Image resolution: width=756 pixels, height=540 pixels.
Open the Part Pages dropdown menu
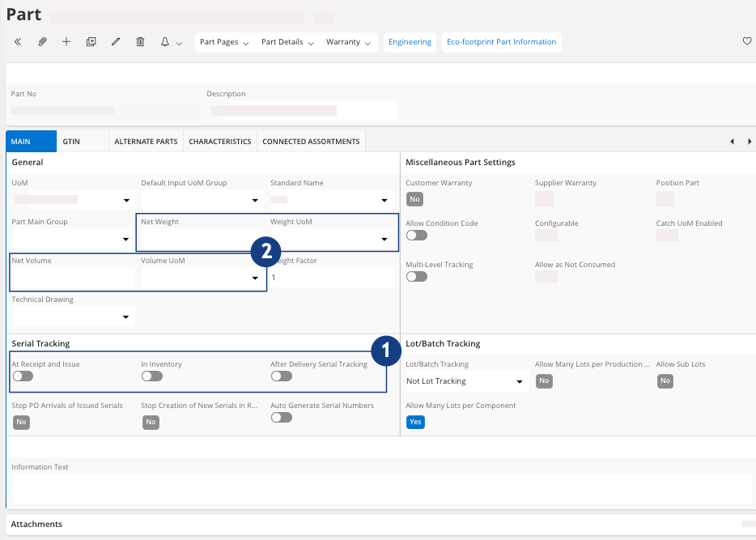224,42
